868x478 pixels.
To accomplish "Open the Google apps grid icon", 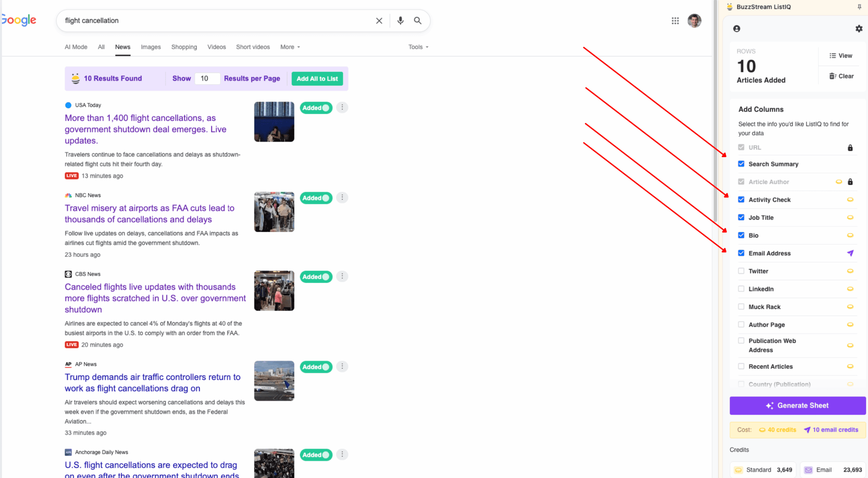I will click(675, 21).
